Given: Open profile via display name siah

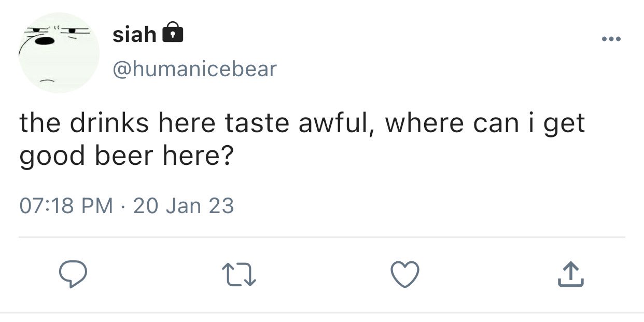Looking at the screenshot, I should [x=134, y=35].
